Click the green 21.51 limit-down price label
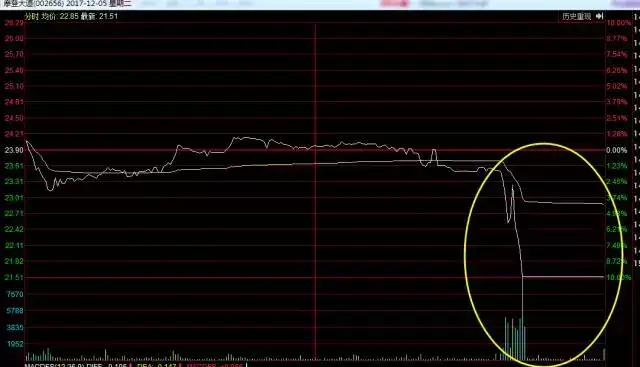Screen dimensions: 640x367 click(14, 278)
